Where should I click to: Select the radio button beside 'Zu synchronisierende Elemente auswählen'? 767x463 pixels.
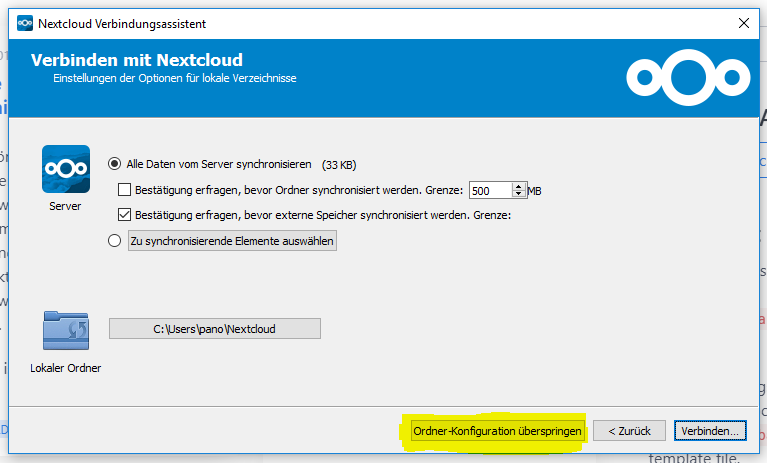pos(116,241)
